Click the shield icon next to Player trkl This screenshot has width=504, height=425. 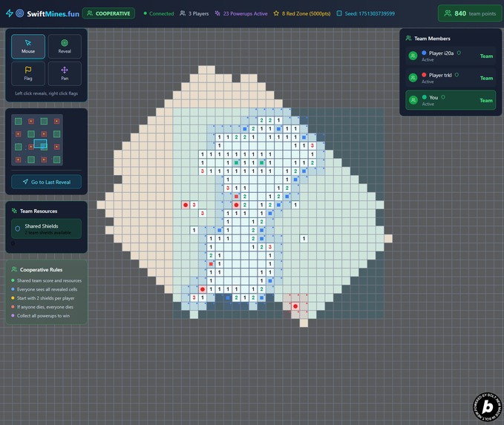pyautogui.click(x=456, y=75)
